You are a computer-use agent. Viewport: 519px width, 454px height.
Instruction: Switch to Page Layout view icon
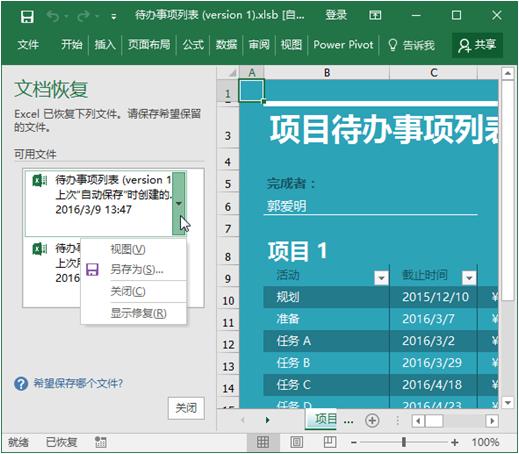(x=296, y=442)
